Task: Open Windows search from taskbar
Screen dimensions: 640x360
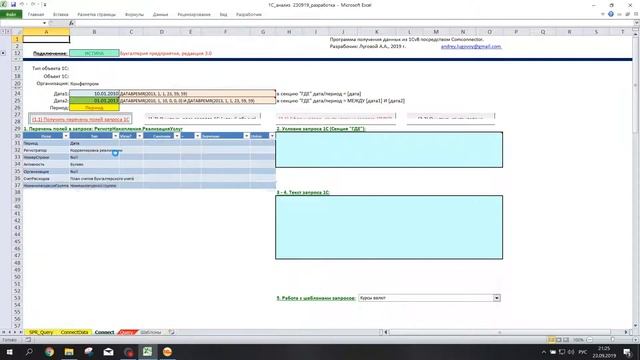Action: [x=29, y=352]
